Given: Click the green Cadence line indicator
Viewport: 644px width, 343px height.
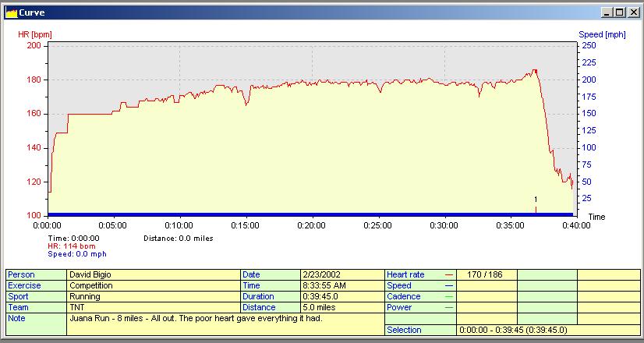Looking at the screenshot, I should point(448,297).
